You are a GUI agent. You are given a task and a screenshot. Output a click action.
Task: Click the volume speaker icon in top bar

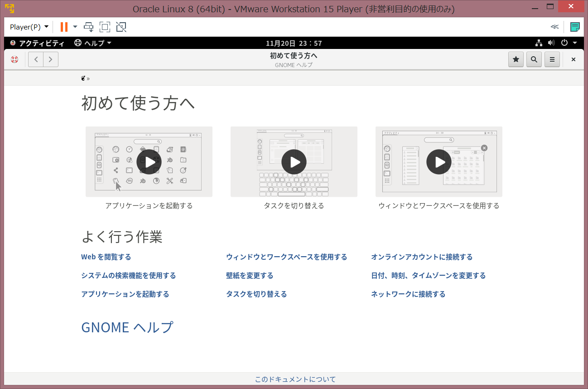pos(551,43)
